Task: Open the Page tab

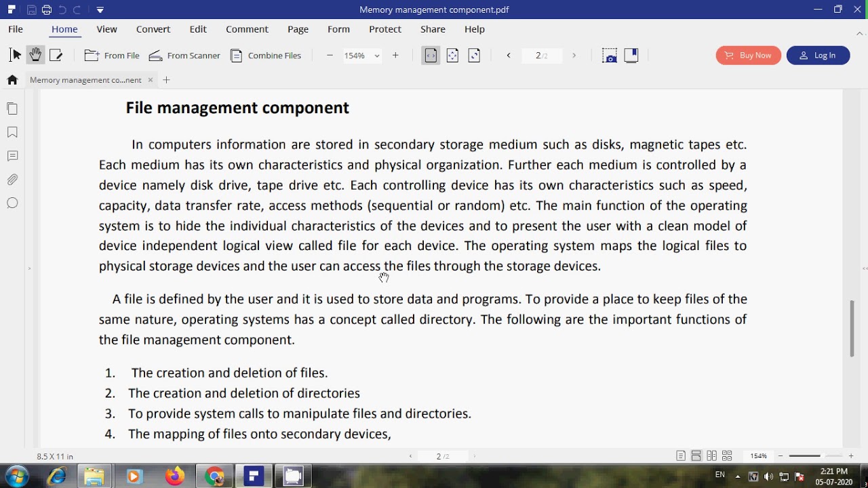Action: pyautogui.click(x=298, y=29)
